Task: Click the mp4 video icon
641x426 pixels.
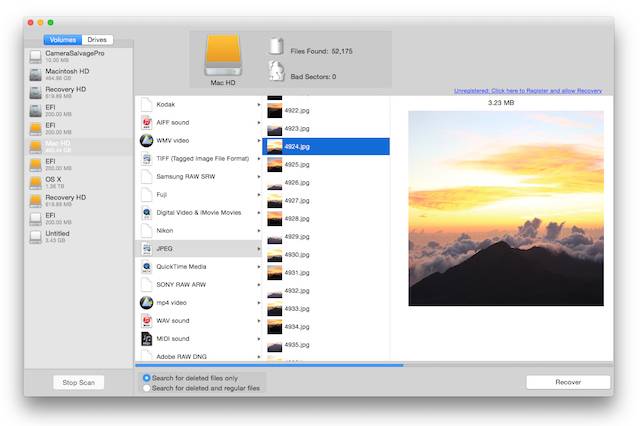Action: point(146,303)
